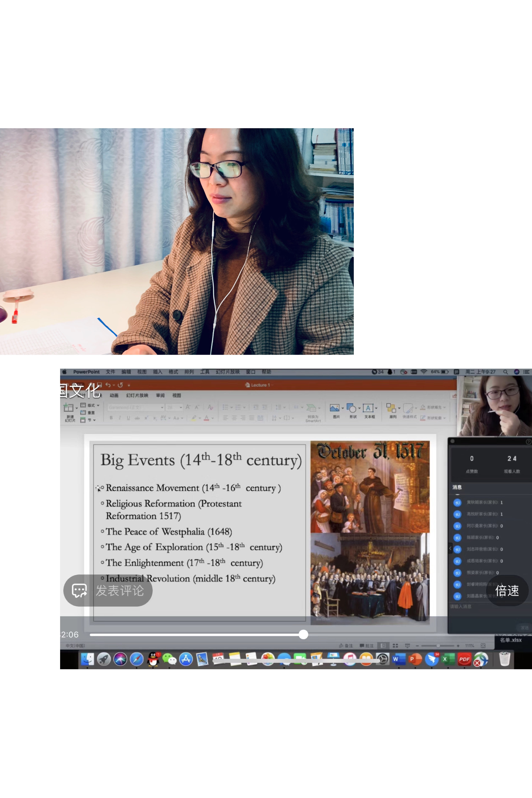Click the 倍速 playback speed button

click(507, 591)
